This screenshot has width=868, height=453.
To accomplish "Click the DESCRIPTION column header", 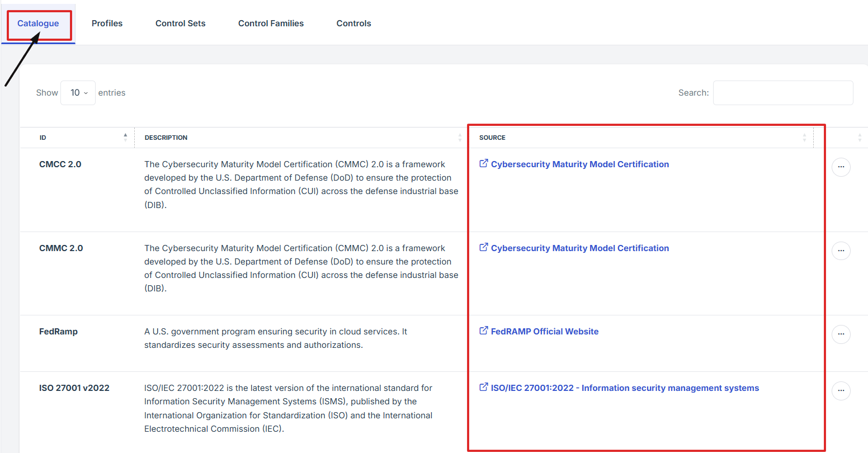I will click(166, 138).
